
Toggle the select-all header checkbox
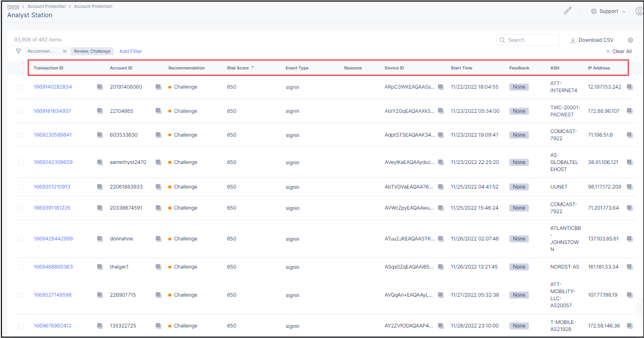[x=21, y=68]
